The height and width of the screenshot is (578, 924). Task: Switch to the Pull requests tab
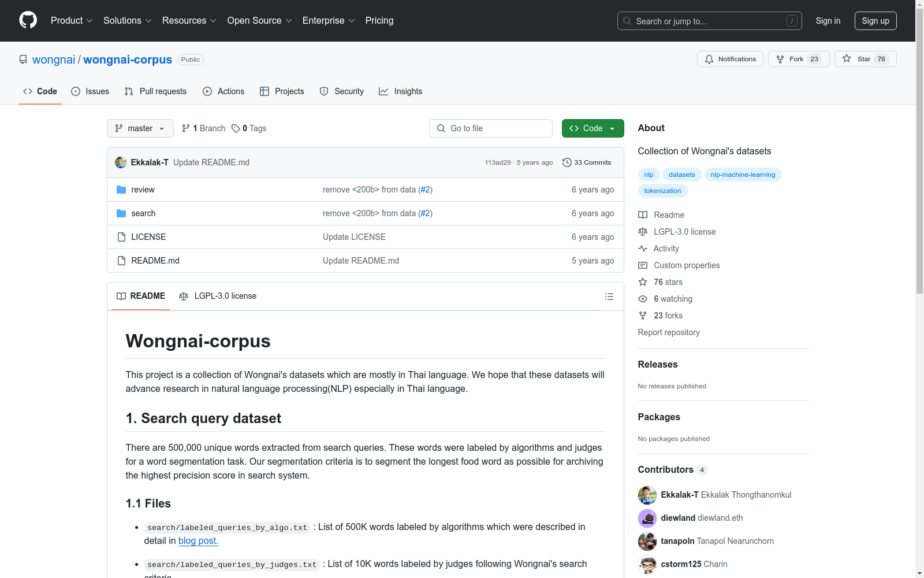tap(155, 91)
